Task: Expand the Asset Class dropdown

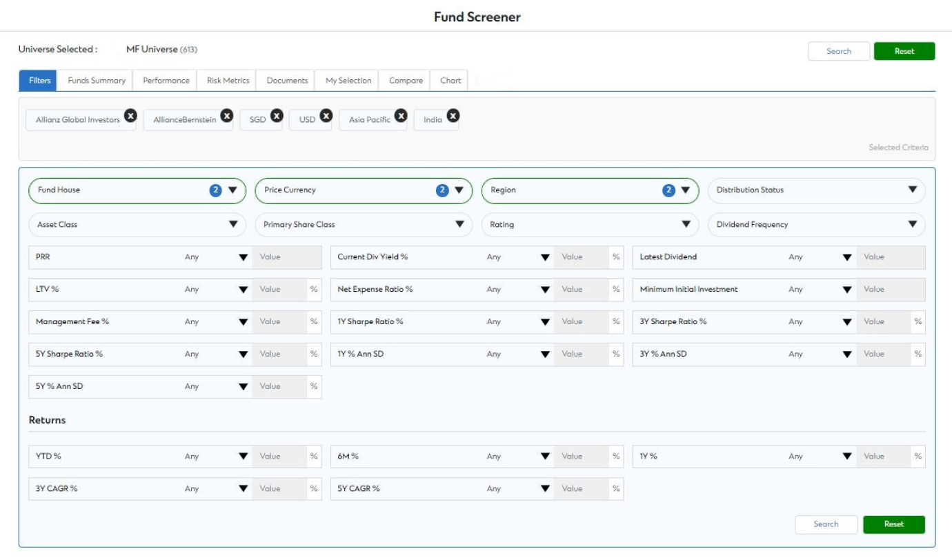Action: [137, 225]
